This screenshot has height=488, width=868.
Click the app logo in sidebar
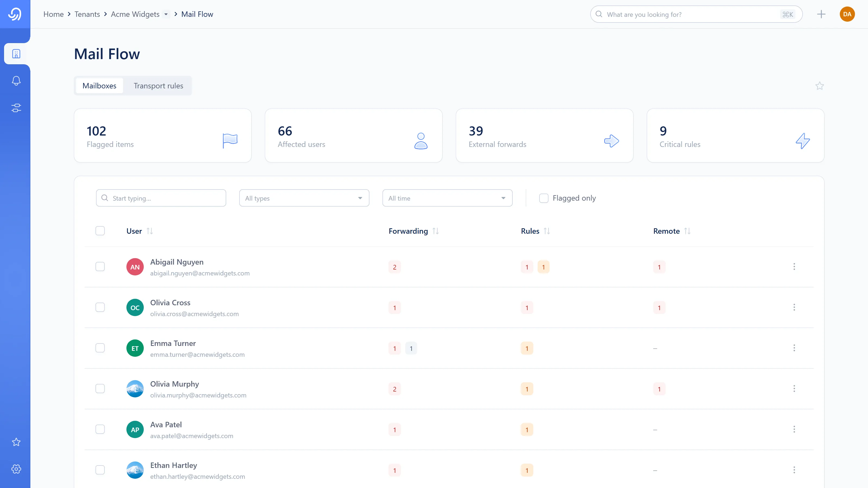pos(15,14)
